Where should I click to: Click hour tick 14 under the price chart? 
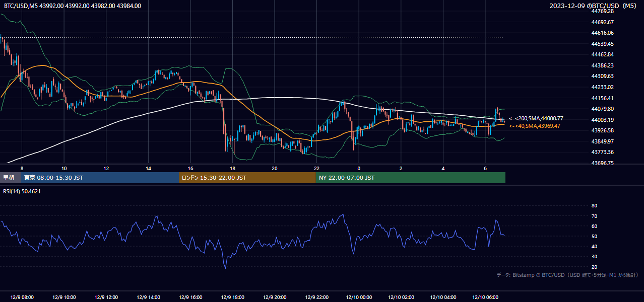tap(148, 168)
